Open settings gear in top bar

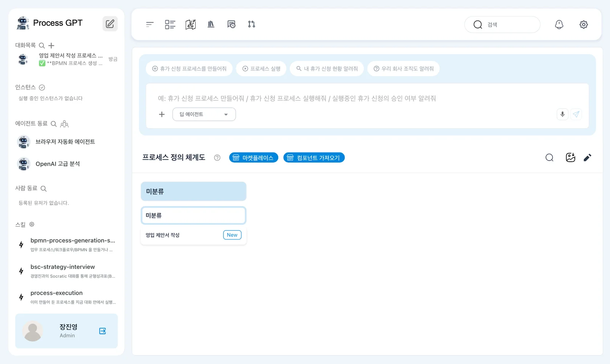pyautogui.click(x=584, y=24)
